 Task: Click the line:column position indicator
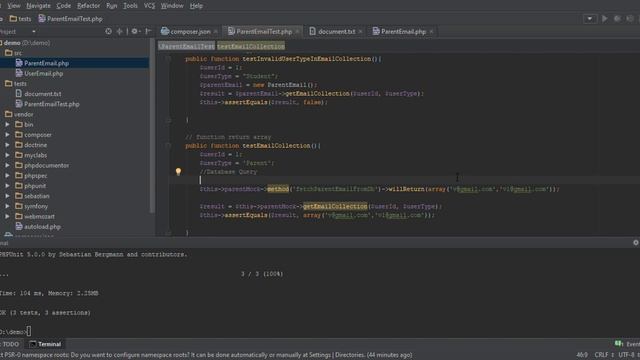(x=582, y=355)
